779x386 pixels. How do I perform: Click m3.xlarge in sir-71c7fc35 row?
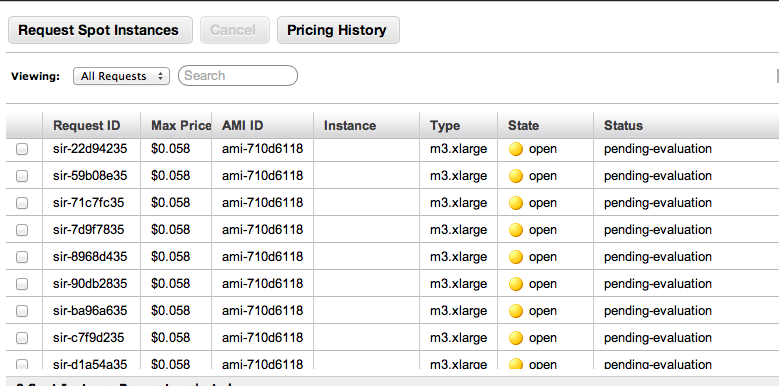459,203
